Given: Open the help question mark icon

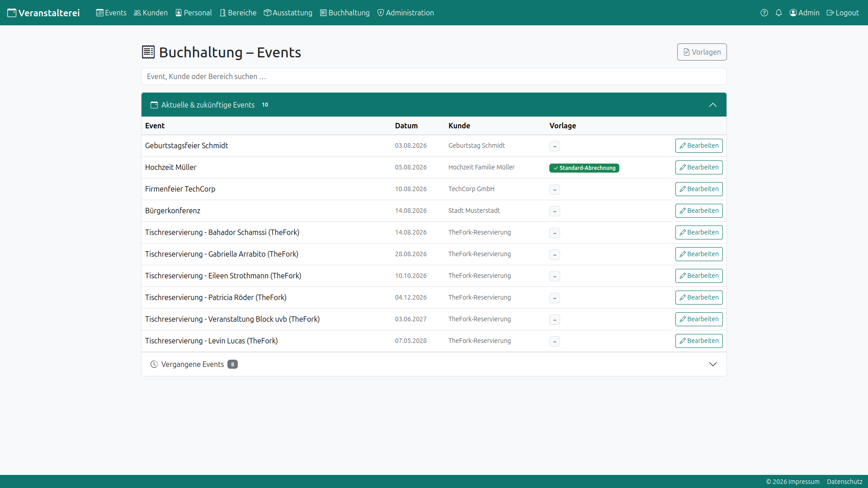Looking at the screenshot, I should (764, 13).
